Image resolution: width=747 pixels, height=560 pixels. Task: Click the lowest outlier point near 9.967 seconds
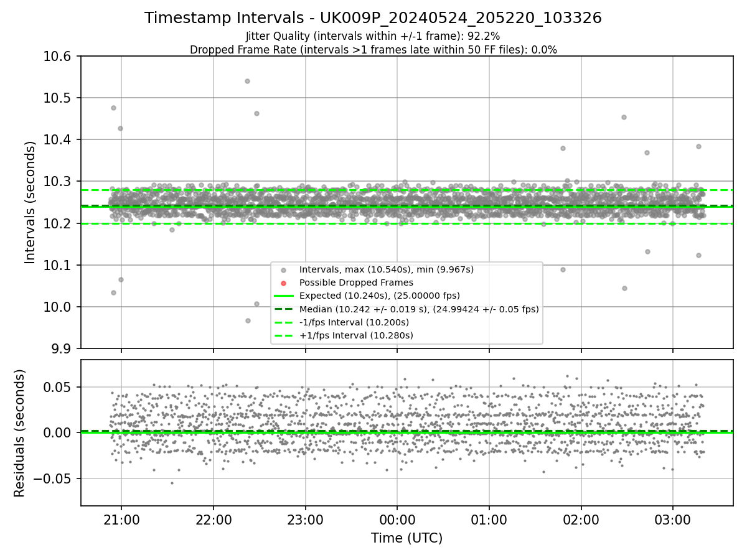click(248, 320)
